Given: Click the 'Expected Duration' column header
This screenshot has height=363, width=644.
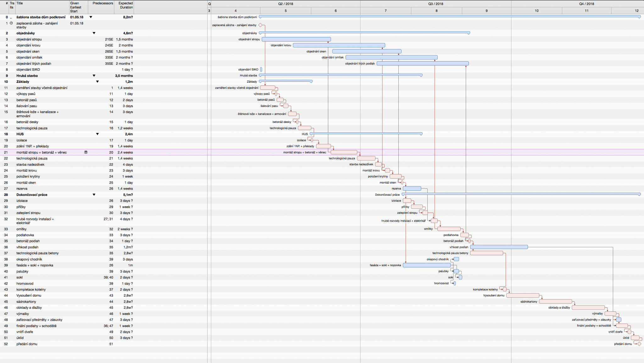Looking at the screenshot, I should 125,5.
